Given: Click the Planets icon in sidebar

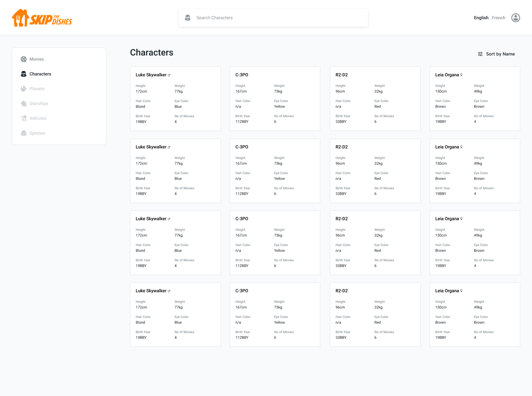Looking at the screenshot, I should pos(24,89).
